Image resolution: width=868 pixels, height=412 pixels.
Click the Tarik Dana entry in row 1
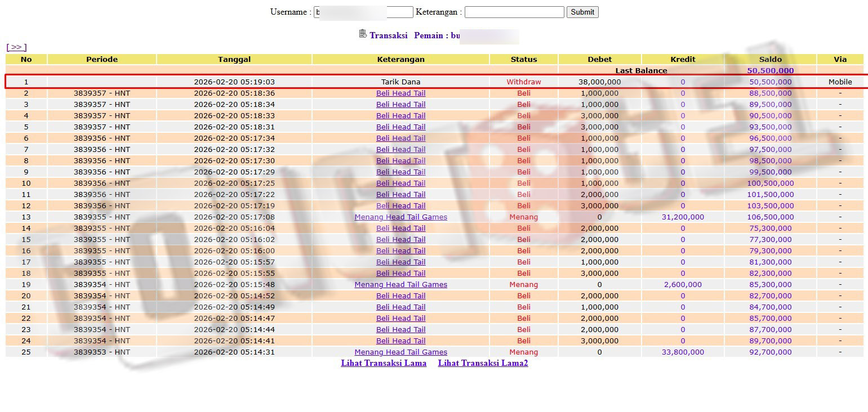(400, 82)
